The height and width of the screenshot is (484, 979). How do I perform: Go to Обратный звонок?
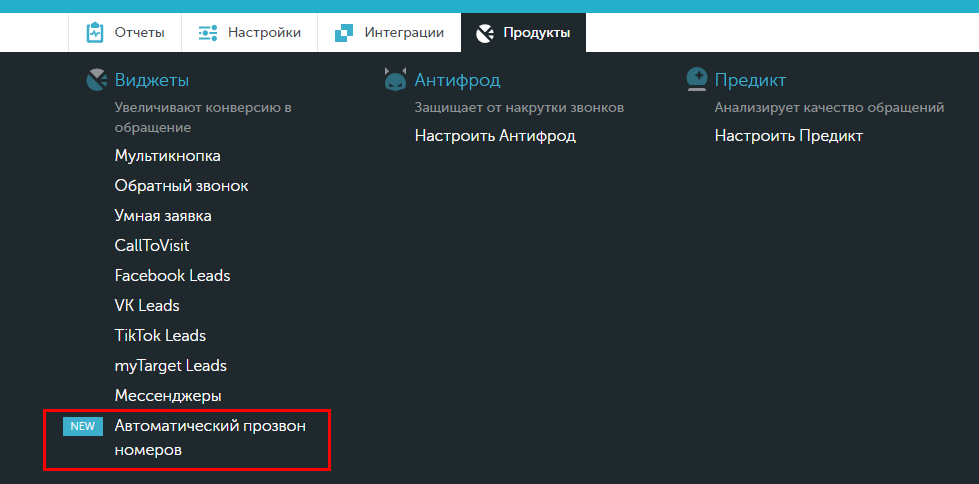182,185
